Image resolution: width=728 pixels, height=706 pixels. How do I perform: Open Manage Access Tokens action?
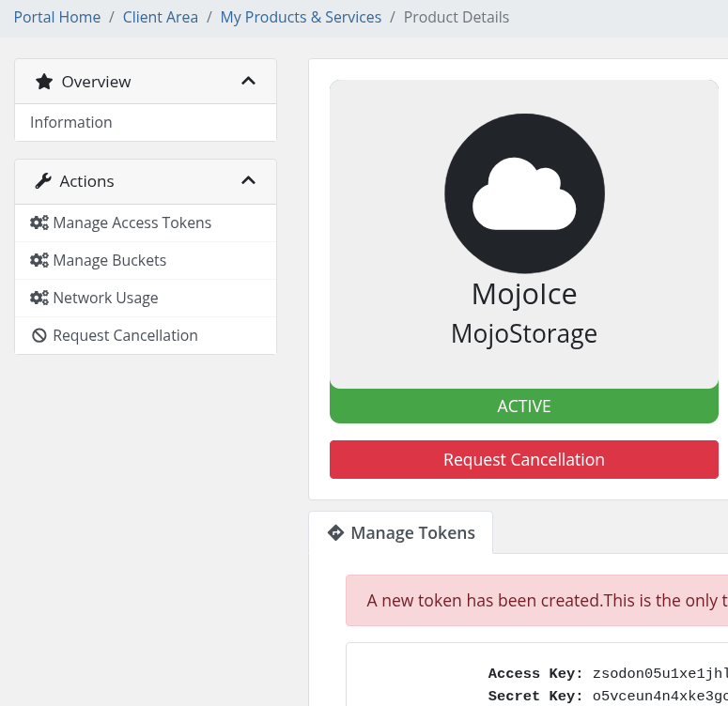(146, 223)
